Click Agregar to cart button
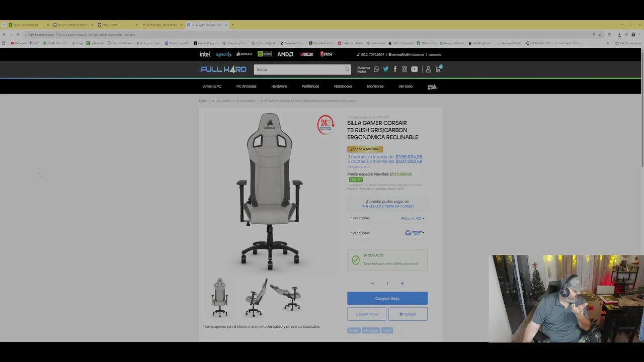644x362 pixels. [408, 314]
